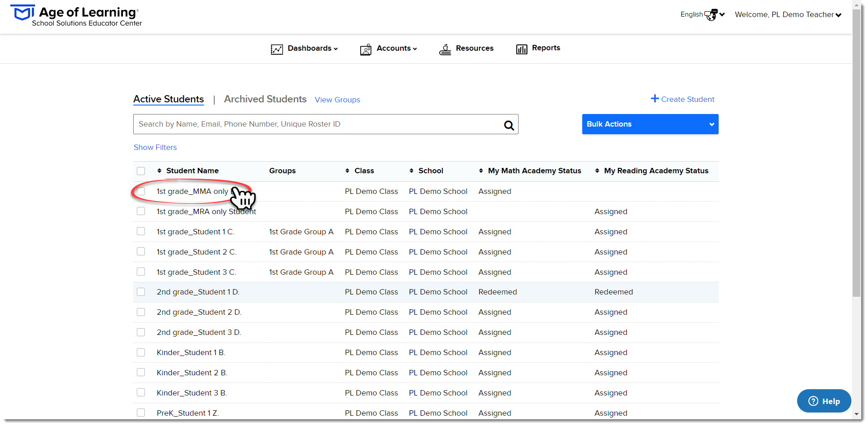
Task: Sort by My Math Academy Status arrows
Action: point(481,171)
